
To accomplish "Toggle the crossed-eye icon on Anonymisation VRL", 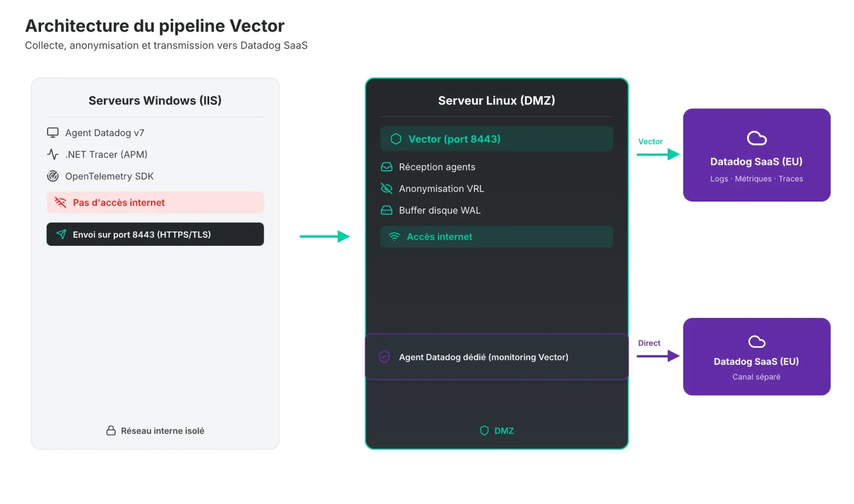I will click(386, 188).
